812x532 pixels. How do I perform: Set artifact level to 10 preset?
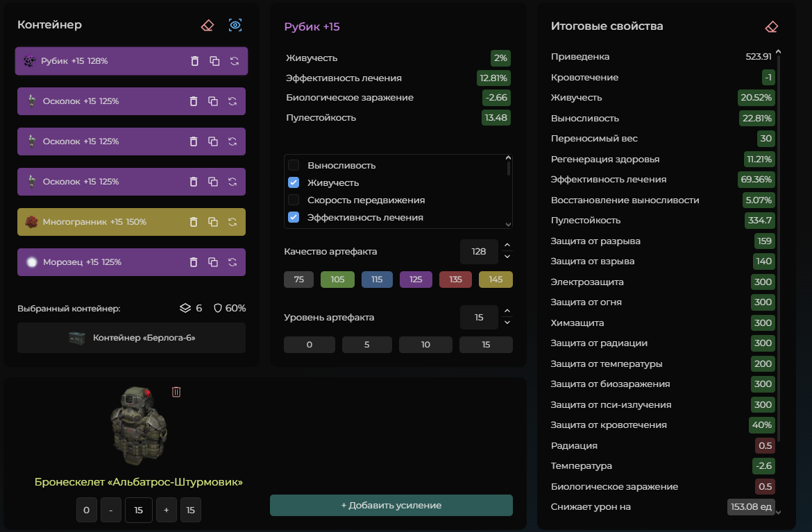pos(425,345)
